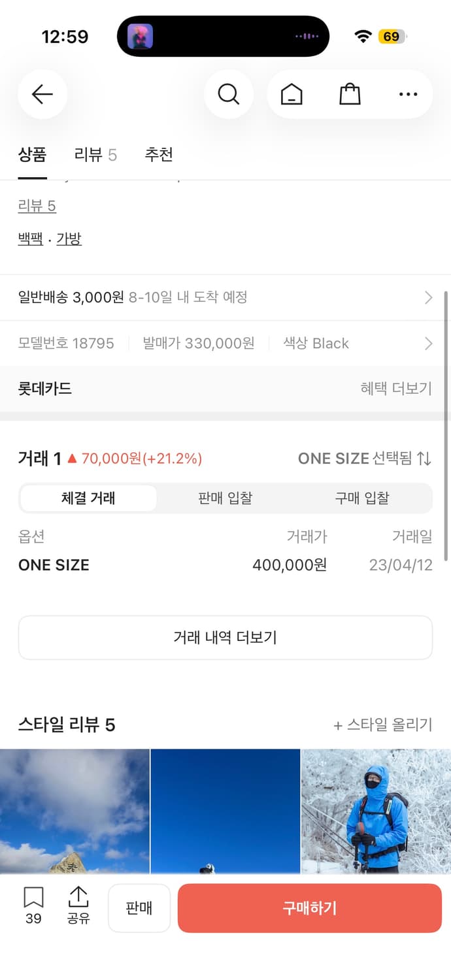Select the 체결 거래 segment
The height and width of the screenshot is (980, 451).
[x=88, y=497]
